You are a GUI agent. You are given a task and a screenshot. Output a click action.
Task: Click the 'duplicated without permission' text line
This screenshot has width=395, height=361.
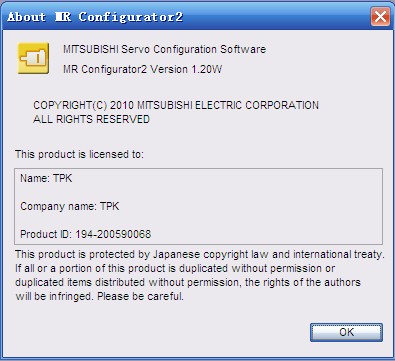(x=175, y=269)
